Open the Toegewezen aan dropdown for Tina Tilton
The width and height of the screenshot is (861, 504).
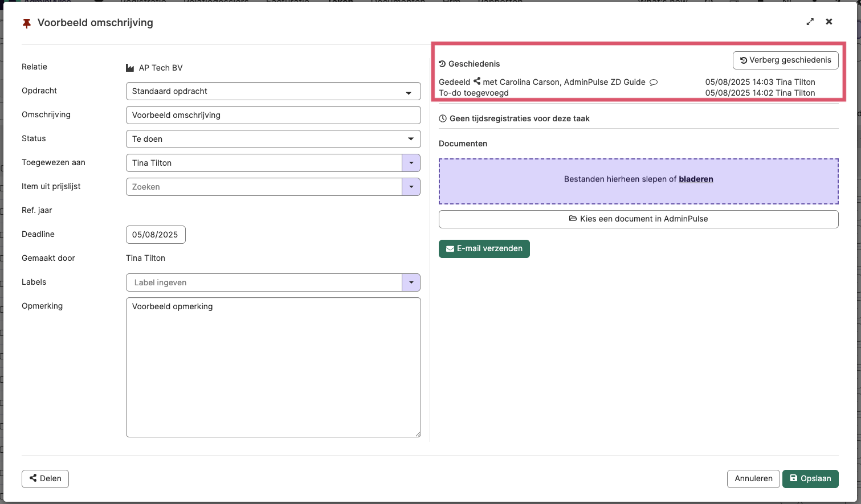(411, 163)
